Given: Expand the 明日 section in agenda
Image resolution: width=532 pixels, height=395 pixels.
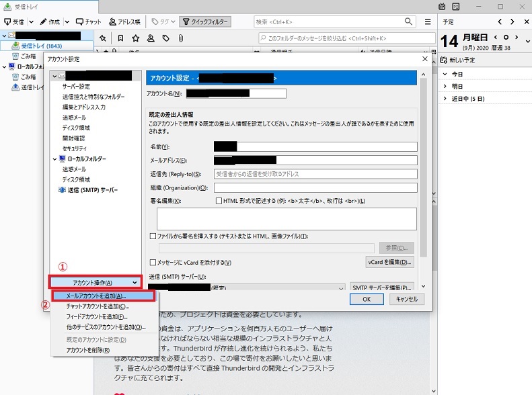Looking at the screenshot, I should [x=445, y=86].
